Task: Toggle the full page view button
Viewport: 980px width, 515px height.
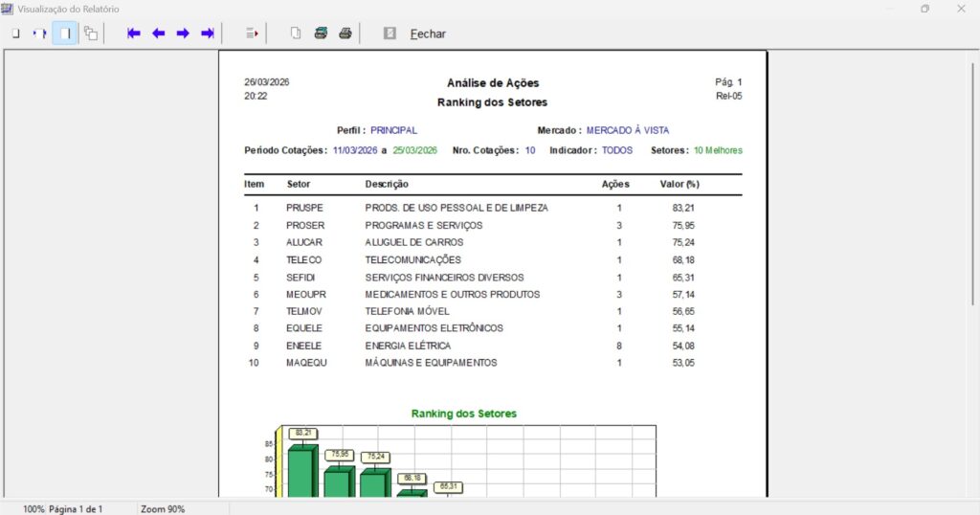Action: 65,34
